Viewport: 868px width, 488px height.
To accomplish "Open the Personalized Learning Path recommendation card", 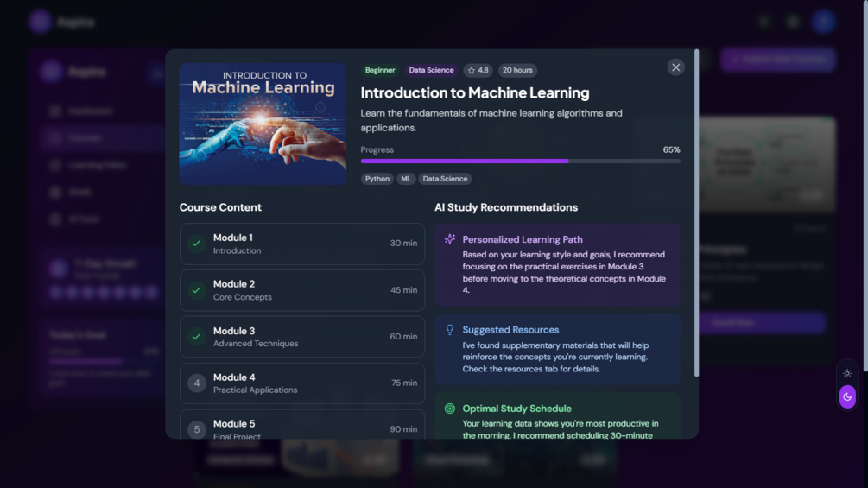I will point(557,264).
